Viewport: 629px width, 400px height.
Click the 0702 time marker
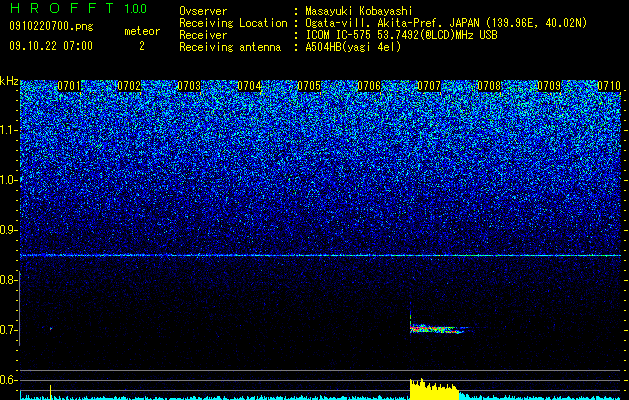[129, 86]
